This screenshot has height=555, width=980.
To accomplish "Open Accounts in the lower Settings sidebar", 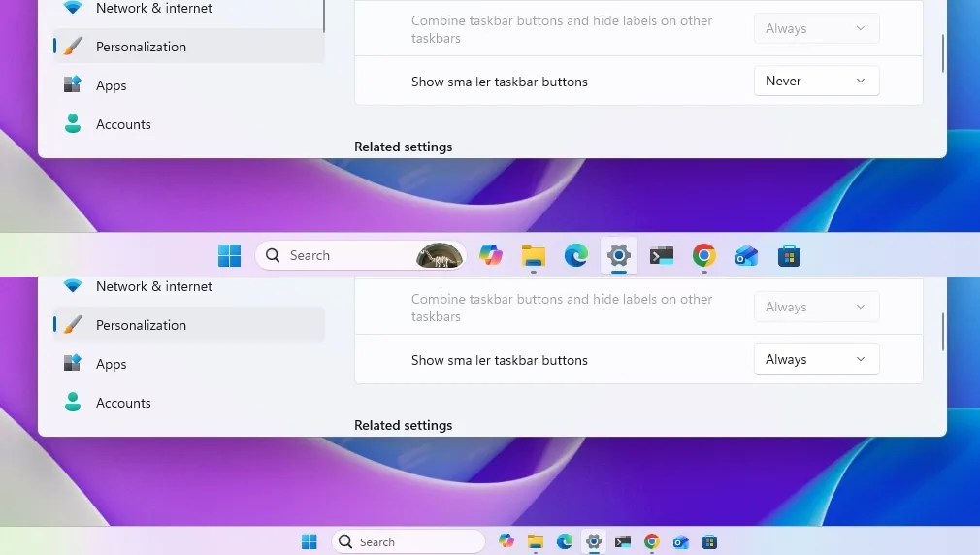I will pos(188,403).
